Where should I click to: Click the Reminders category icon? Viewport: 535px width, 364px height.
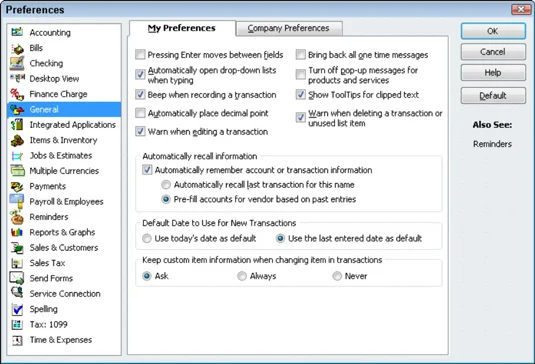17,217
